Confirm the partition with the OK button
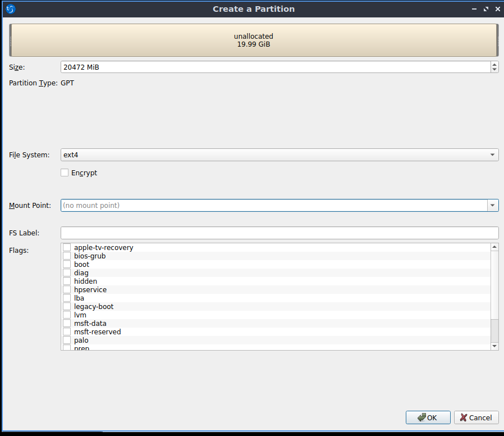 [x=428, y=417]
